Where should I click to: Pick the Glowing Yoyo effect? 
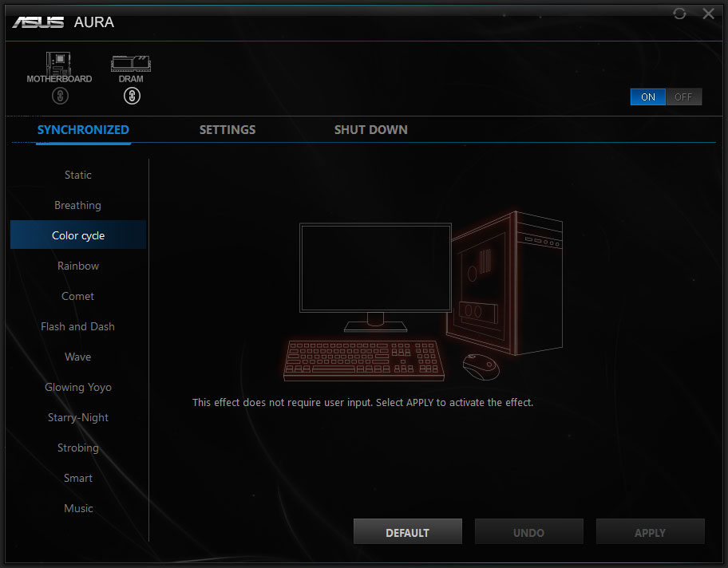pyautogui.click(x=78, y=387)
